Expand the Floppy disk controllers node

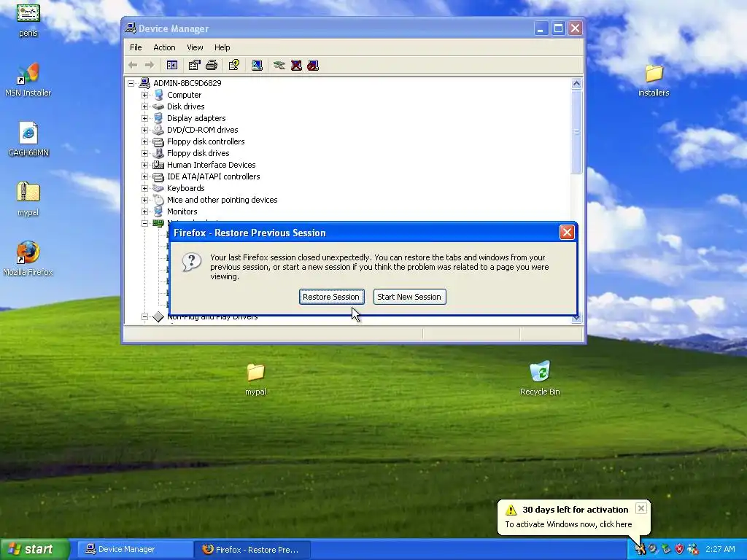[x=145, y=141]
